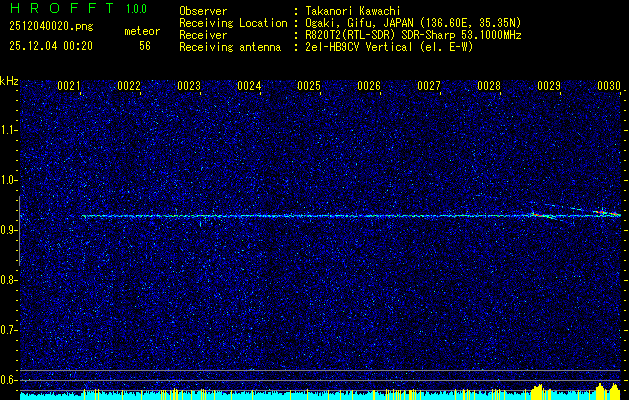Click the gray vertical range bar on left axis

pyautogui.click(x=19, y=231)
